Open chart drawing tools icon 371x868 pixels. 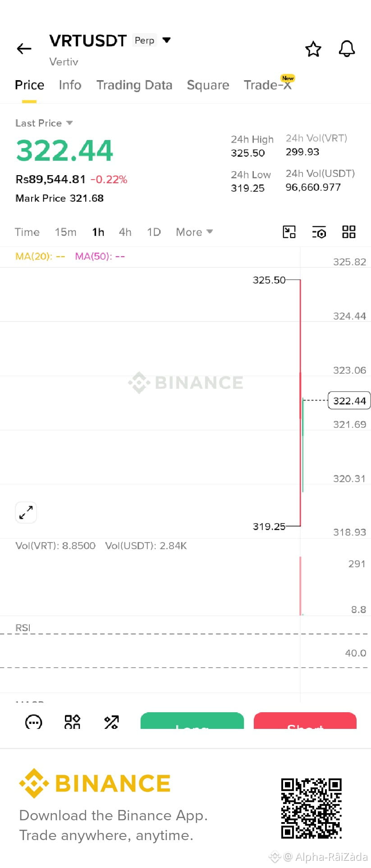(289, 232)
